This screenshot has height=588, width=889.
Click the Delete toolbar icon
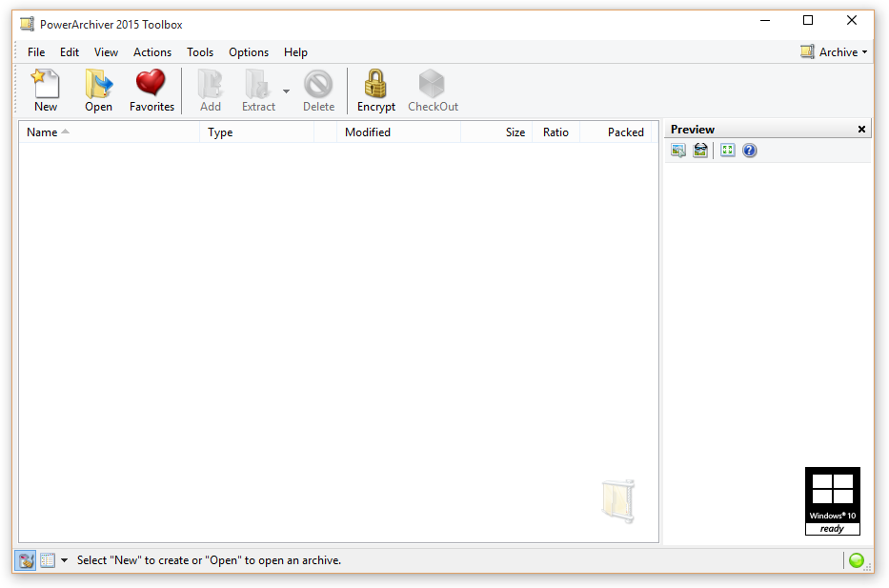point(318,91)
